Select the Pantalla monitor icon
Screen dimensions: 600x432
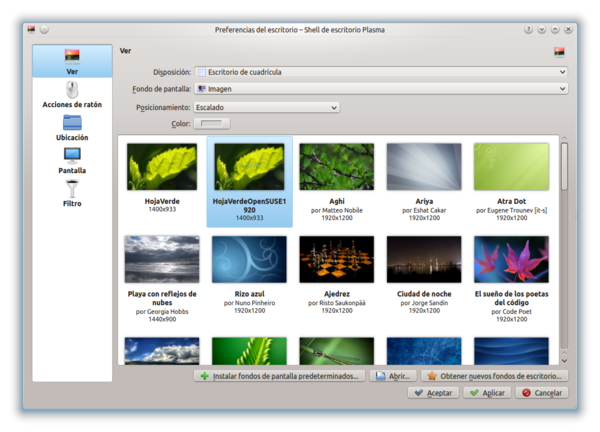click(72, 156)
